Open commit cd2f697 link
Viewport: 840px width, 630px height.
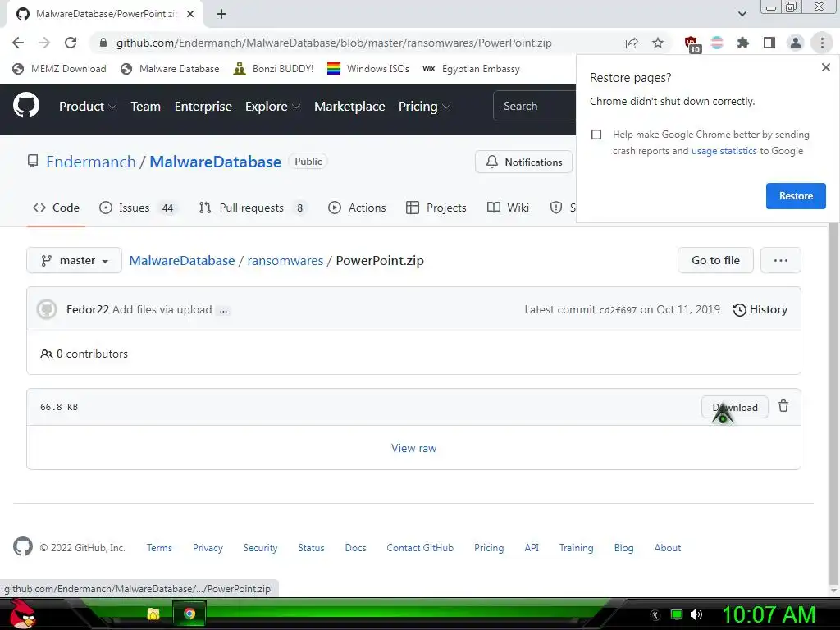(618, 310)
